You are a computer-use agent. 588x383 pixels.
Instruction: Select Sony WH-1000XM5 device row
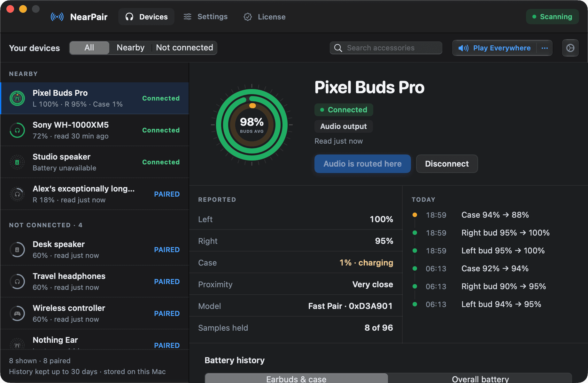pyautogui.click(x=95, y=130)
